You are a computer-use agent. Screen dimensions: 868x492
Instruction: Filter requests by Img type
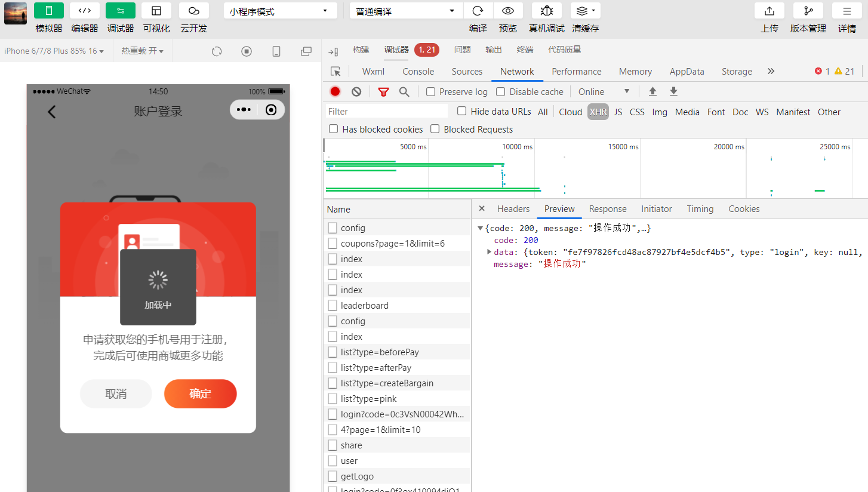[660, 112]
